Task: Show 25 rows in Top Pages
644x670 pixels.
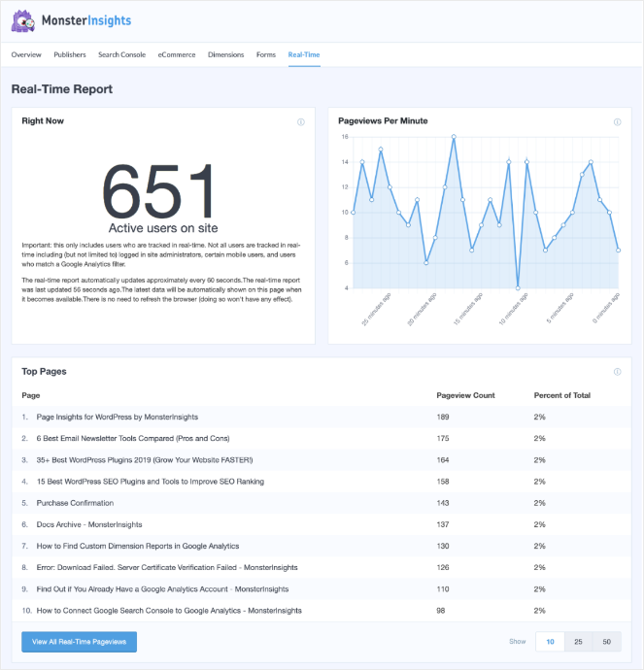Action: coord(578,642)
